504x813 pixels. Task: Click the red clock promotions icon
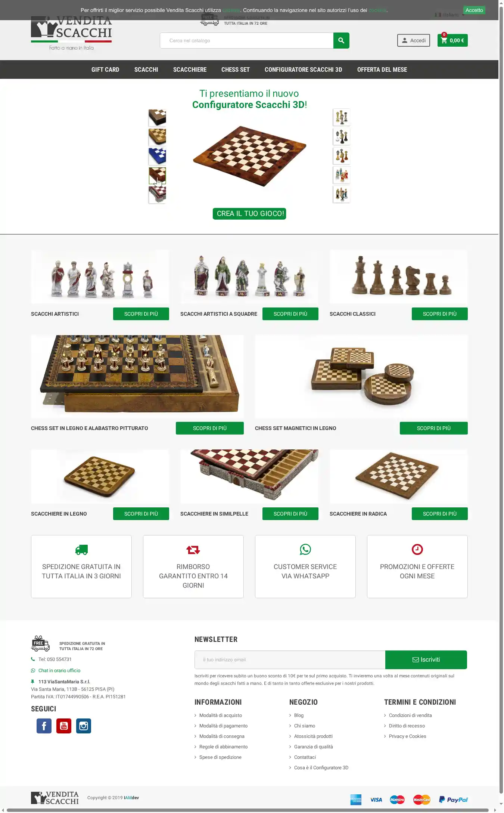tap(417, 549)
